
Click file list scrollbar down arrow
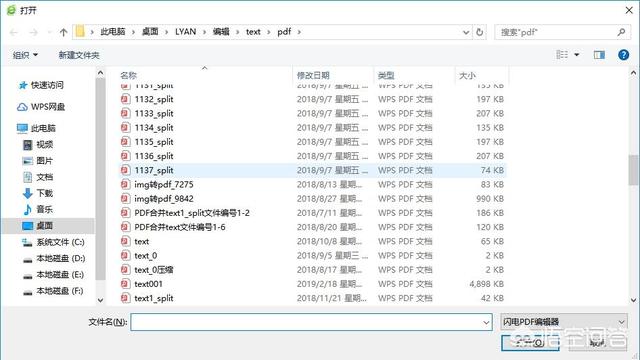click(633, 300)
